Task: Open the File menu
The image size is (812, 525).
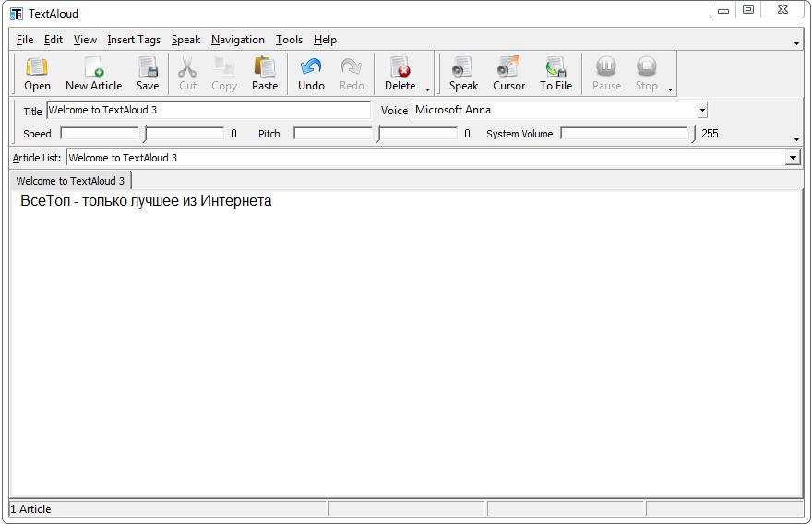Action: [x=24, y=40]
